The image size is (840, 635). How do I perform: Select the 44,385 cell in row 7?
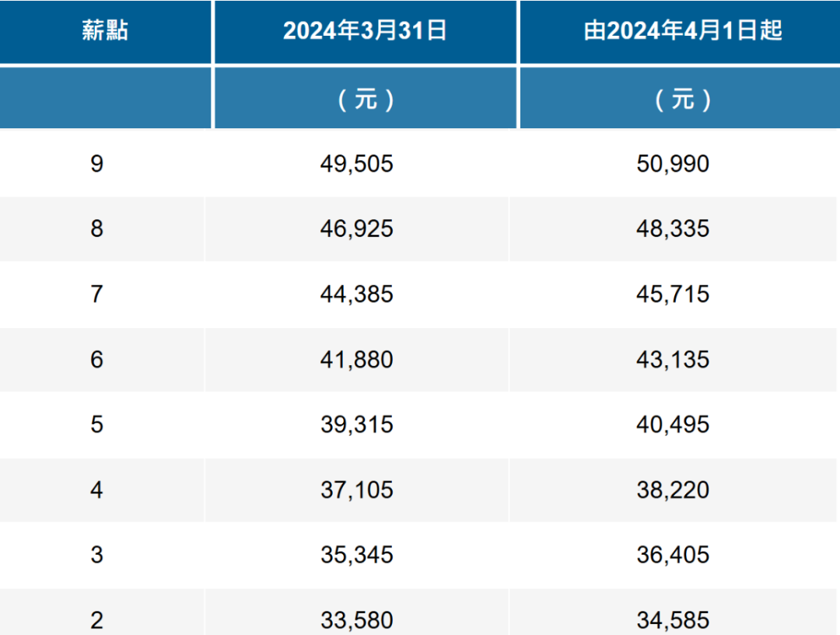[x=357, y=295]
